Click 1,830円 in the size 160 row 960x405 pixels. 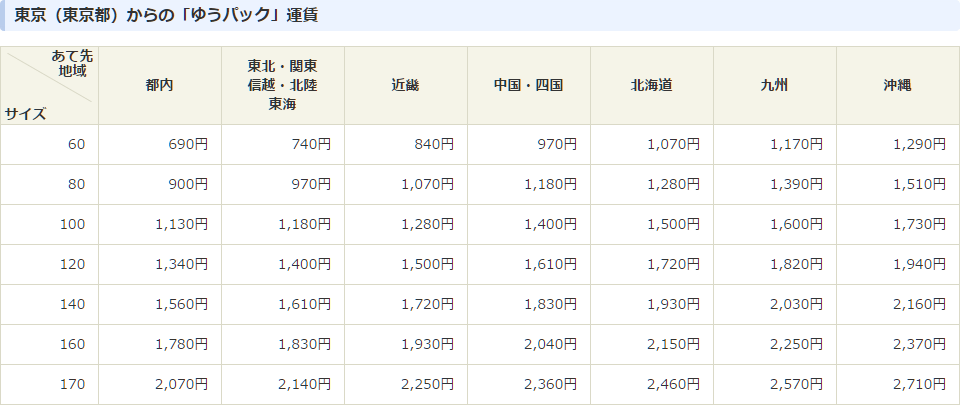(x=304, y=344)
